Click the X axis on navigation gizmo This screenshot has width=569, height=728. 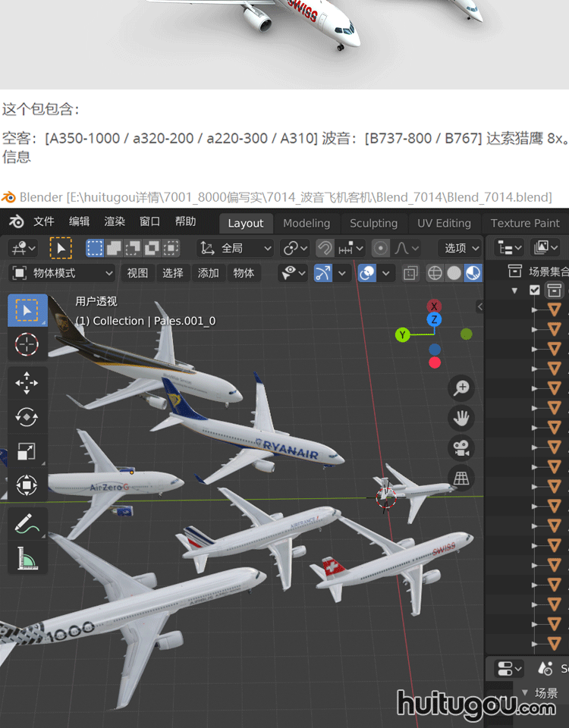(x=434, y=306)
